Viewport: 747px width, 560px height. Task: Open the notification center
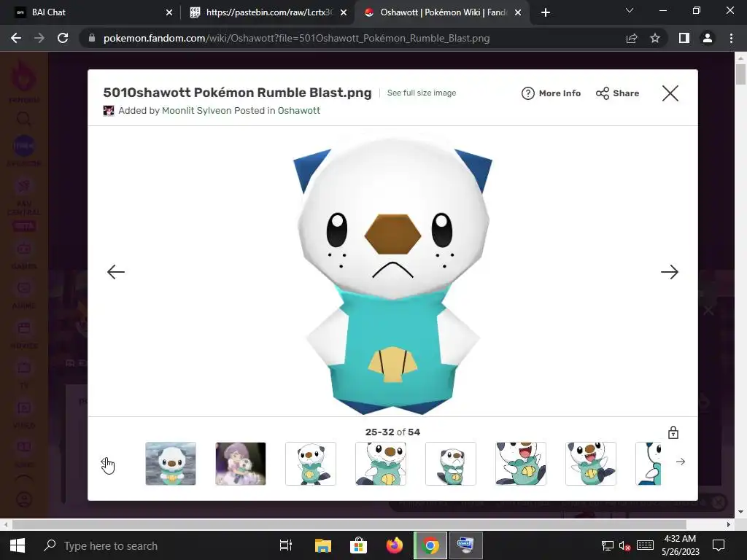pyautogui.click(x=719, y=545)
